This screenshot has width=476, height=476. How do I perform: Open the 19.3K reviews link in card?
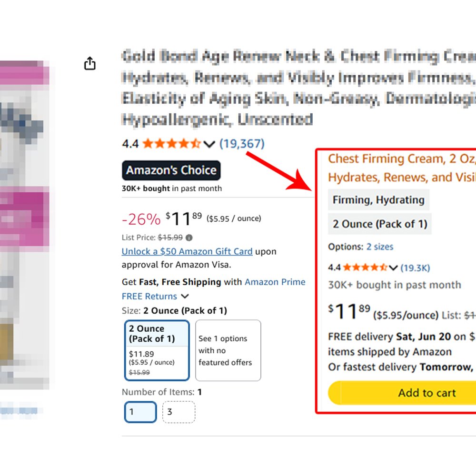point(415,268)
